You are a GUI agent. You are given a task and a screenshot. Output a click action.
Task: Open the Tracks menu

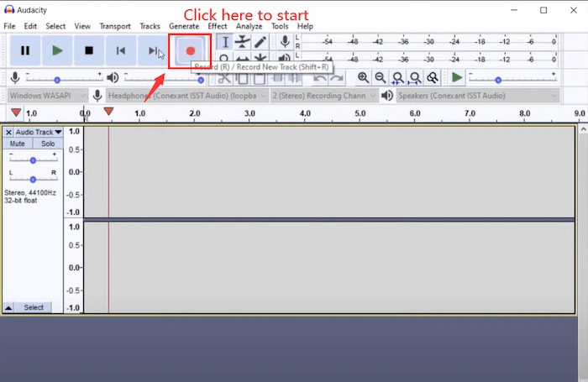click(150, 26)
